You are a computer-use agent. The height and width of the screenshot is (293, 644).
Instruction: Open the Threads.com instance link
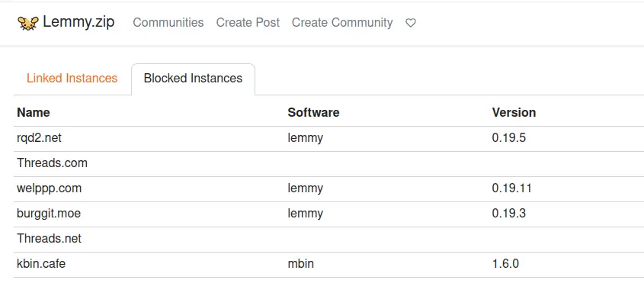52,163
